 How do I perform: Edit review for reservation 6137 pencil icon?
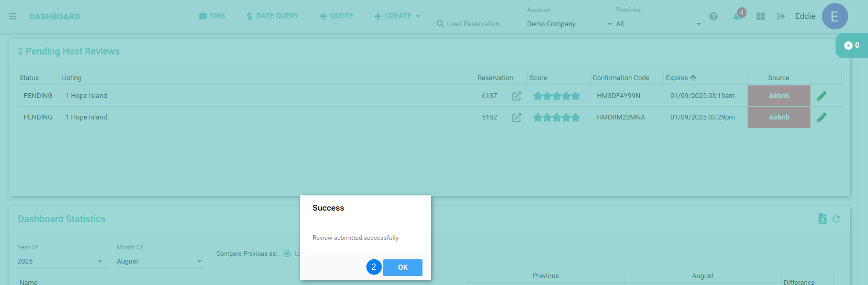pos(821,96)
